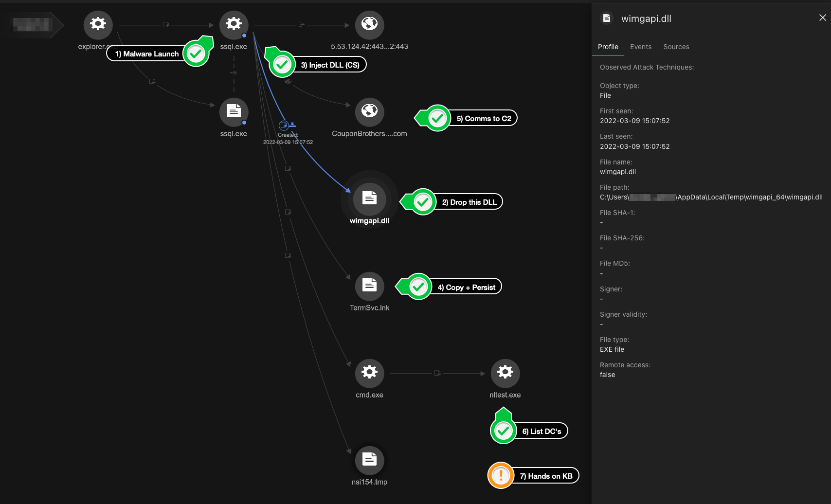This screenshot has height=504, width=831.
Task: Click the orange warning on Hands on KB
Action: pyautogui.click(x=501, y=476)
